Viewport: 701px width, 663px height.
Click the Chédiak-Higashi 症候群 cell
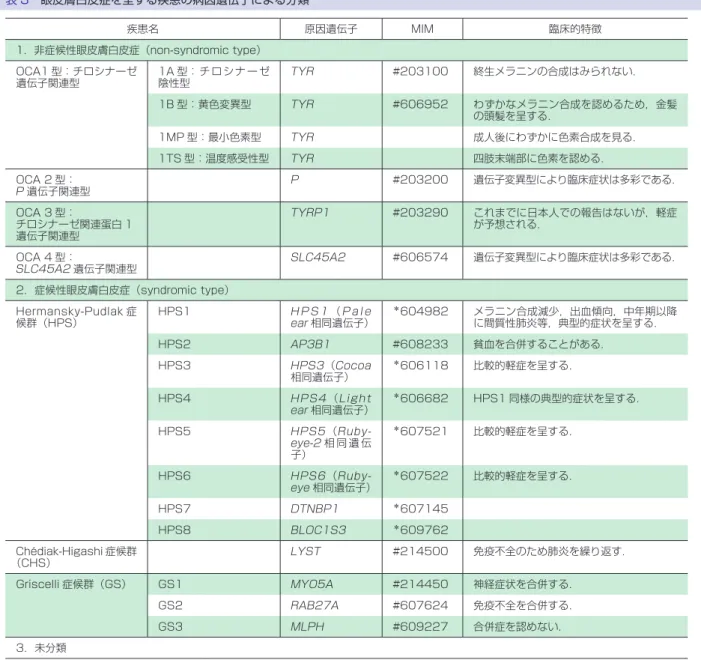[x=76, y=557]
